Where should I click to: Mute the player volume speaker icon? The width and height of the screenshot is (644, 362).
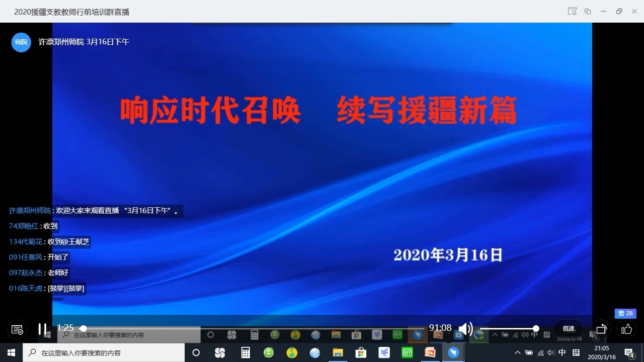click(x=465, y=329)
